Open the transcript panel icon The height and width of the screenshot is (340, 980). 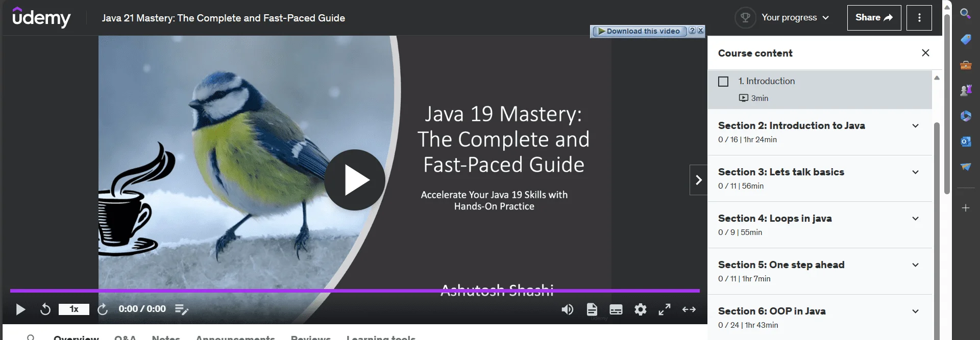point(592,309)
